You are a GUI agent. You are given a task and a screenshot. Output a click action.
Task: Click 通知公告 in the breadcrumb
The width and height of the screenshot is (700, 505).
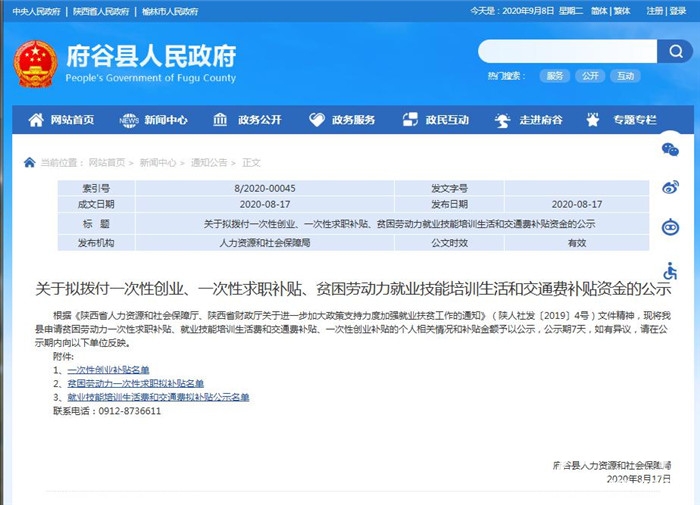pyautogui.click(x=208, y=162)
